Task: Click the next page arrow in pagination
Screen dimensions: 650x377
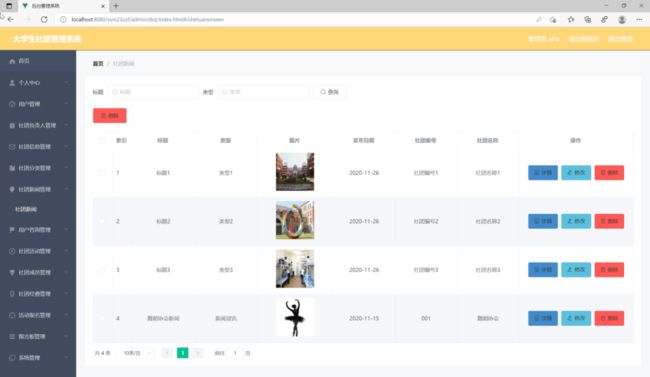Action: 198,353
